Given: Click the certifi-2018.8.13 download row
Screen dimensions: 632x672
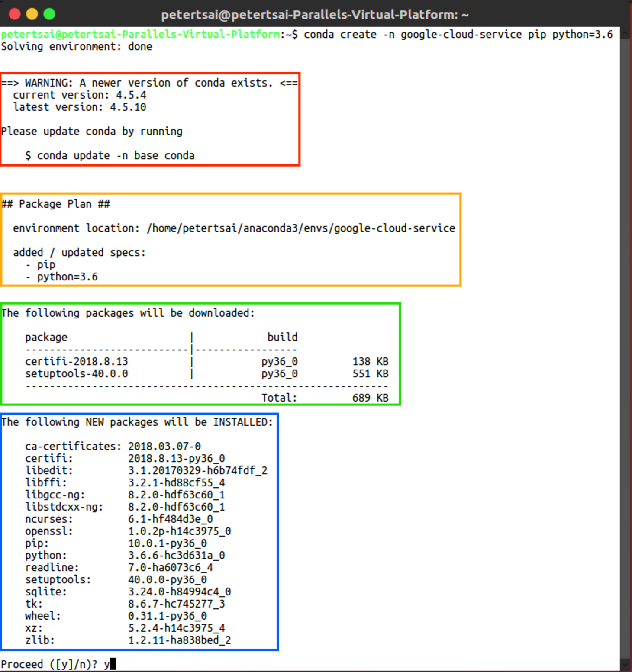Looking at the screenshot, I should (77, 362).
